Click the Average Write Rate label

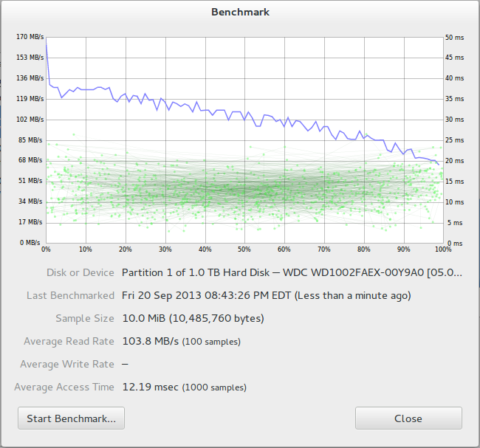click(67, 364)
